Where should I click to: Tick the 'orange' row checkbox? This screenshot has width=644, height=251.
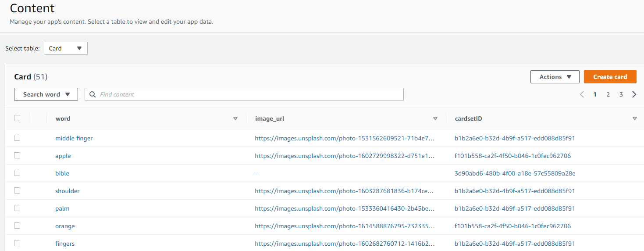tap(17, 226)
